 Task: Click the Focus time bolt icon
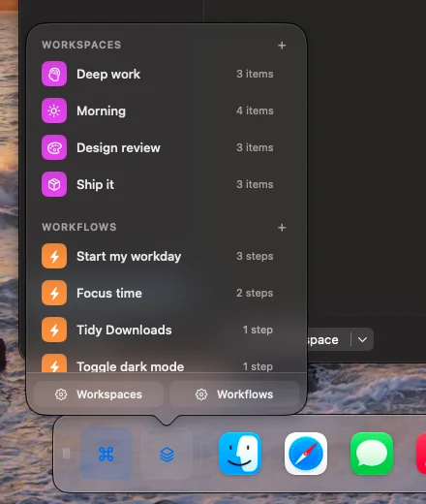point(54,293)
